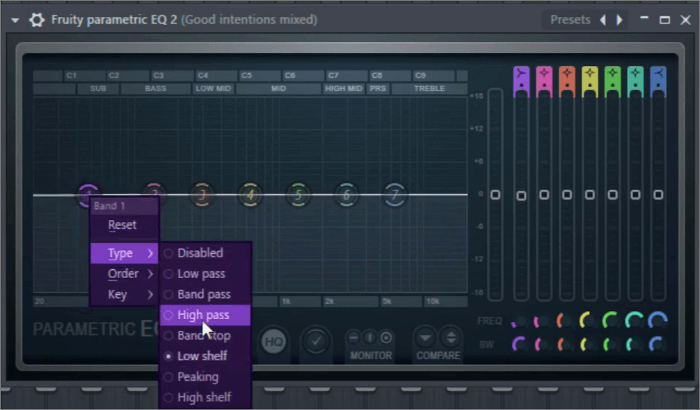Viewport: 700px width, 410px height.
Task: Toggle the checkmark view button
Action: 316,342
